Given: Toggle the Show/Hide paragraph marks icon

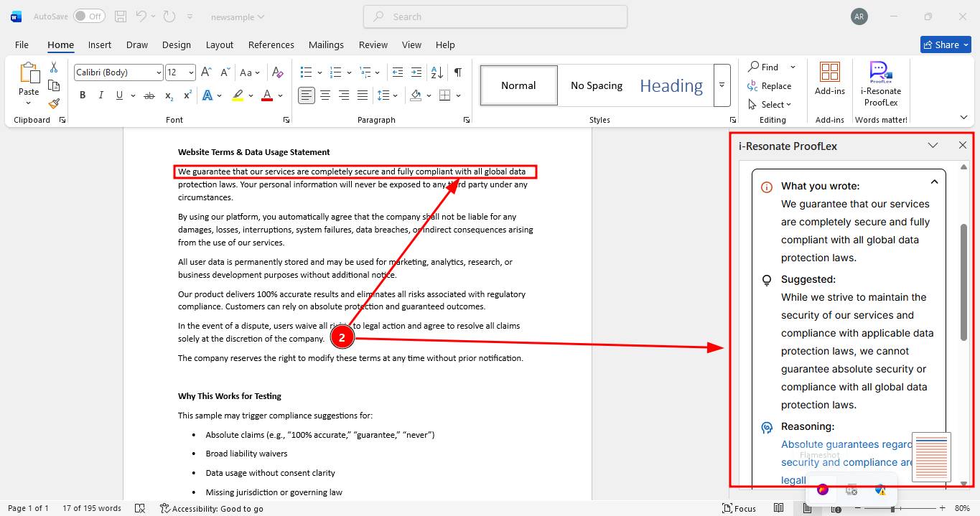Looking at the screenshot, I should pos(457,72).
